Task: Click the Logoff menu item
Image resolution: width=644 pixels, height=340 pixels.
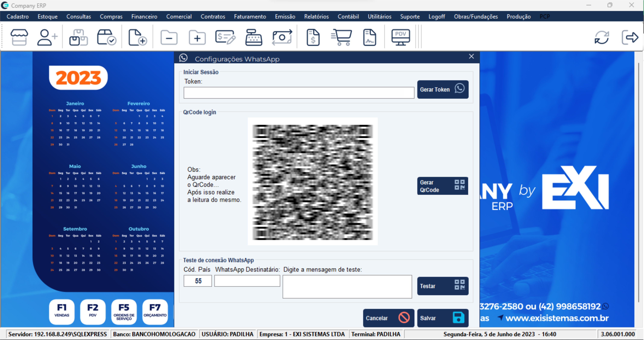Action: (x=436, y=16)
